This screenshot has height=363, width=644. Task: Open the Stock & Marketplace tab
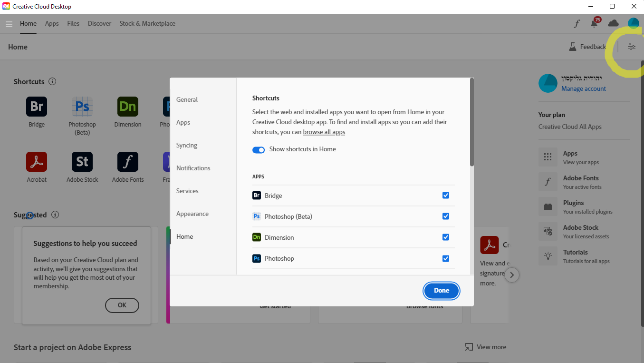coord(147,23)
